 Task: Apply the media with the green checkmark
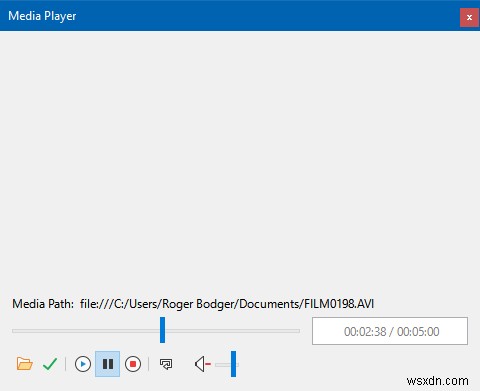click(x=50, y=364)
